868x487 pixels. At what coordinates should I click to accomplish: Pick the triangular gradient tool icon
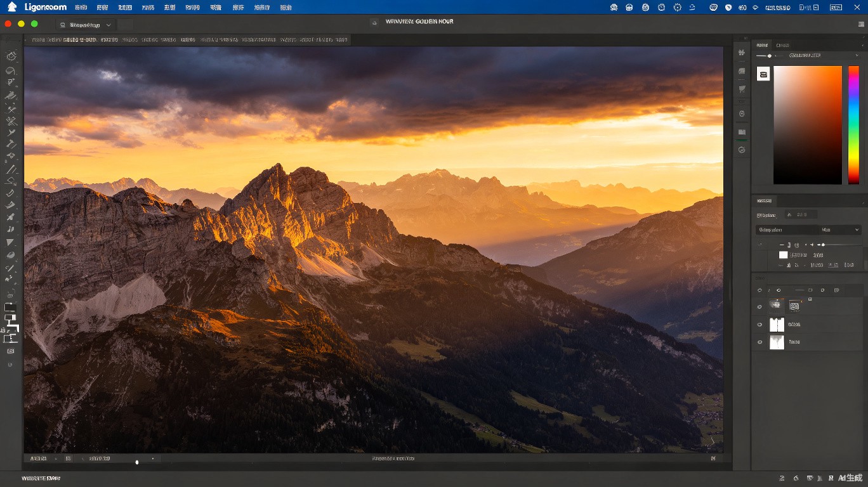point(11,242)
